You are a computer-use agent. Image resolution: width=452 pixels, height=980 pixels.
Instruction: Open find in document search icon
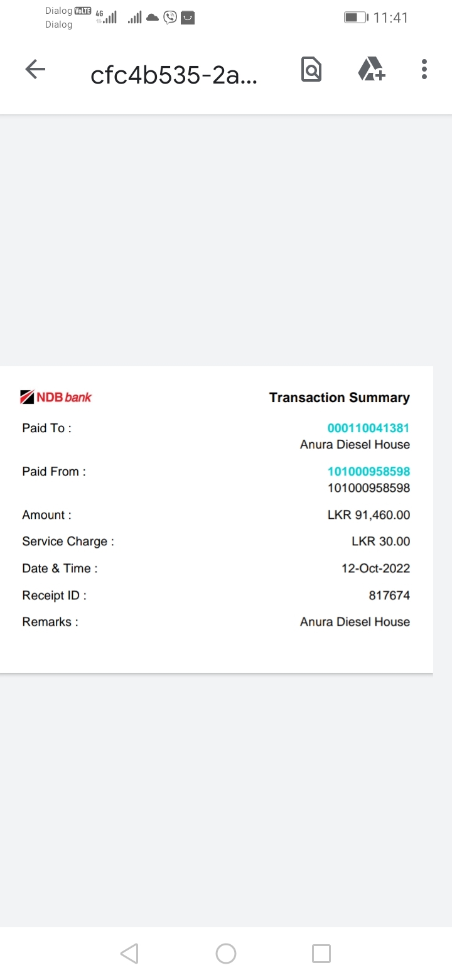pos(311,69)
